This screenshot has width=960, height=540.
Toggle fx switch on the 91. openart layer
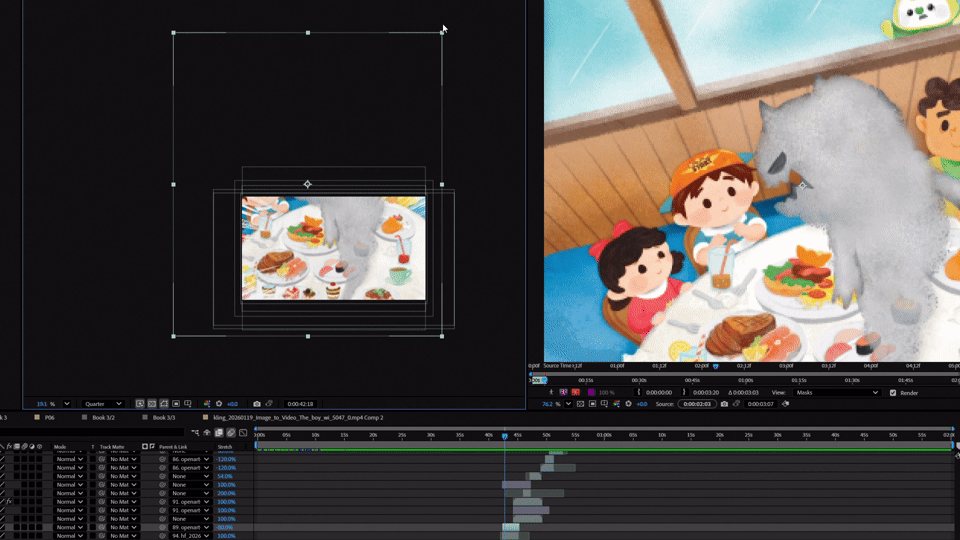coord(9,501)
